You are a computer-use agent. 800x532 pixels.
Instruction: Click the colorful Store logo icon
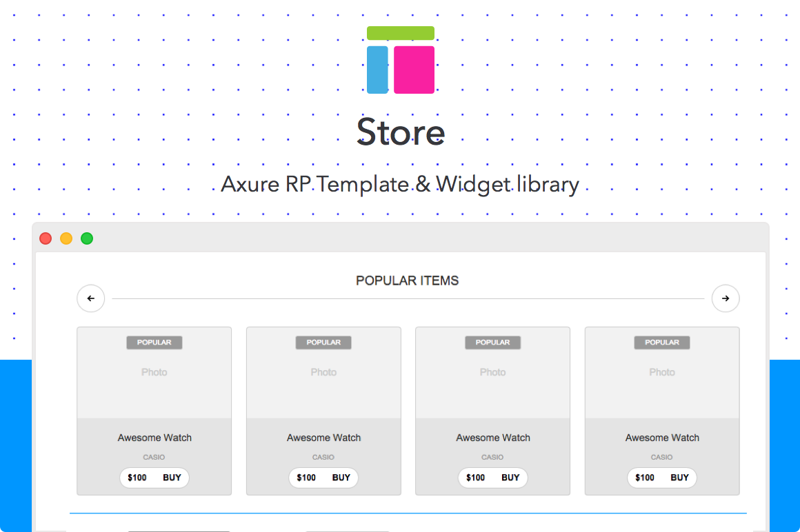(400, 60)
